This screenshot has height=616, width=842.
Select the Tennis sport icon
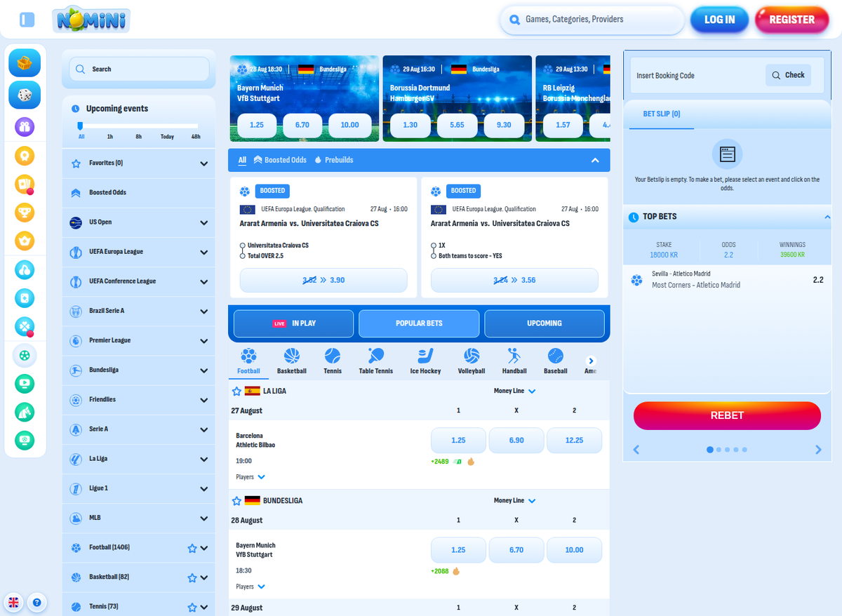[x=333, y=361]
